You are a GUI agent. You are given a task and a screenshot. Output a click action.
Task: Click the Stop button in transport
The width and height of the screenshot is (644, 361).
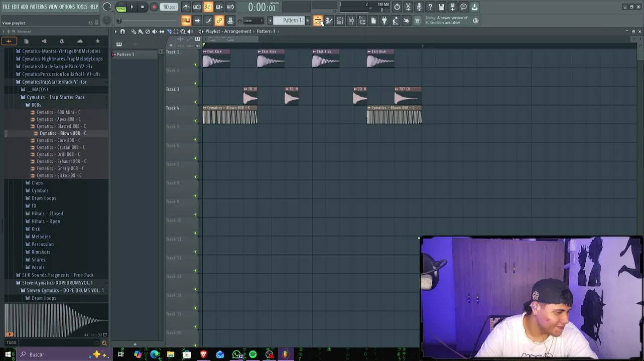(x=143, y=7)
